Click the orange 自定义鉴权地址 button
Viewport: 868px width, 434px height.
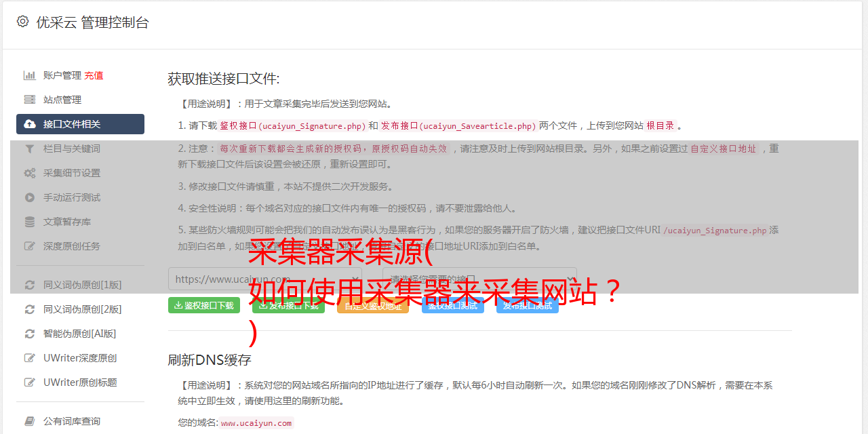(x=373, y=305)
